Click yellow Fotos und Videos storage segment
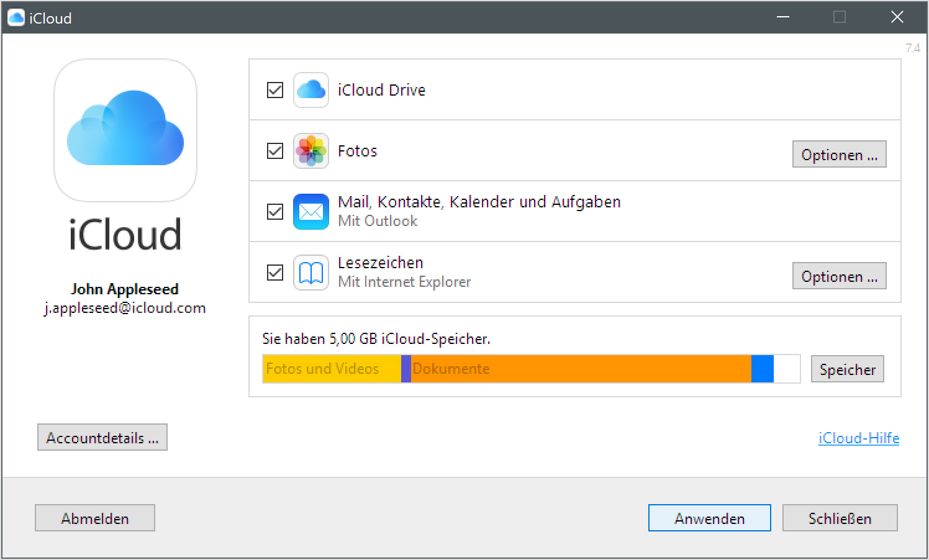The height and width of the screenshot is (560, 929). pyautogui.click(x=332, y=369)
